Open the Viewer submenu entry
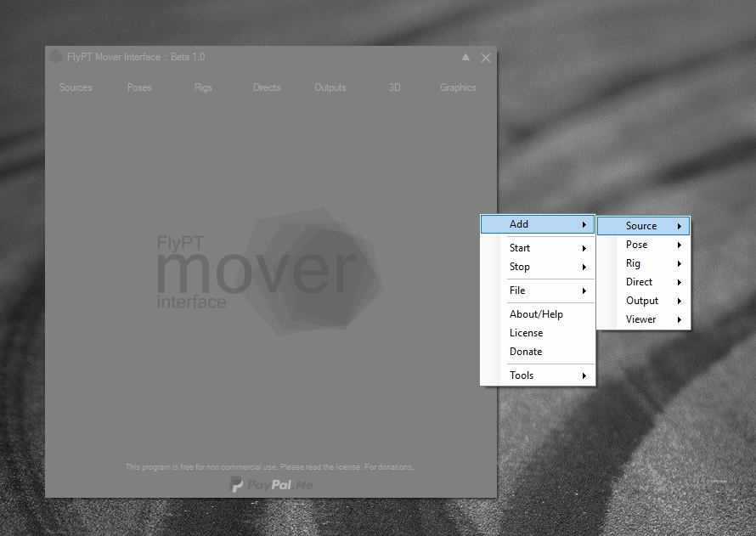 point(643,319)
